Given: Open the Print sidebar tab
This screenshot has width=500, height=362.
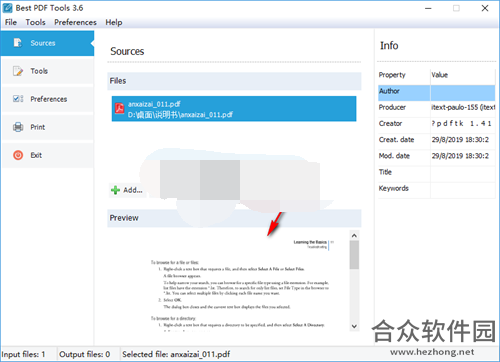Looking at the screenshot, I should pyautogui.click(x=48, y=127).
